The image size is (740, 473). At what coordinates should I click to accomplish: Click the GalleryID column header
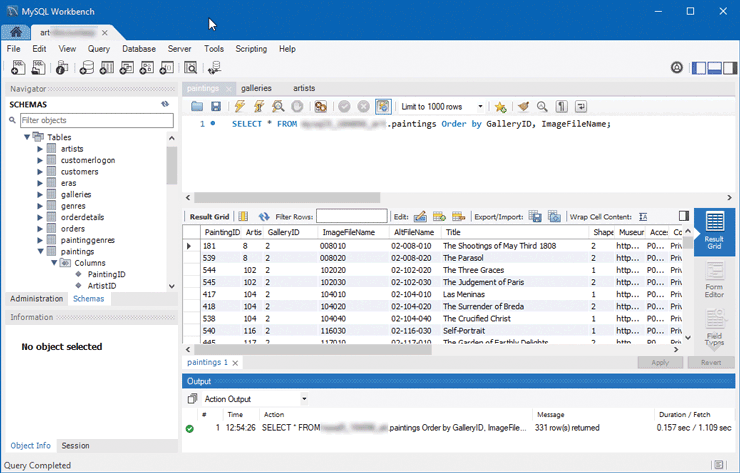[x=283, y=232]
